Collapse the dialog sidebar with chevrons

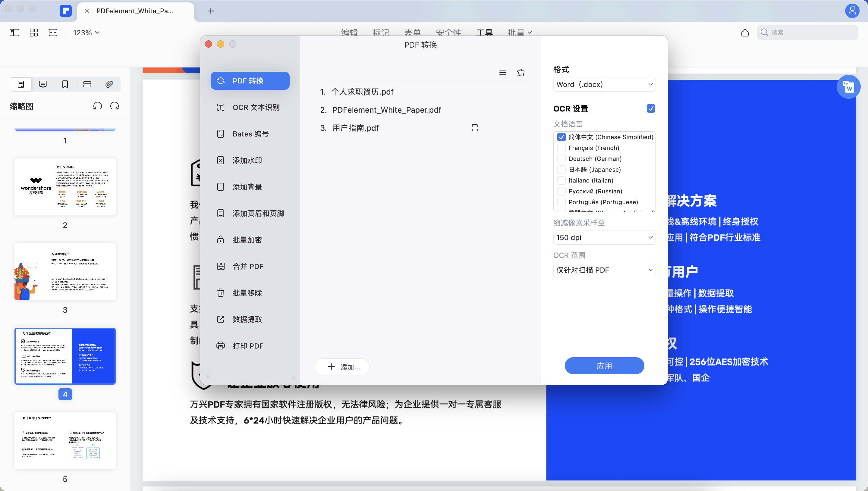(294, 378)
